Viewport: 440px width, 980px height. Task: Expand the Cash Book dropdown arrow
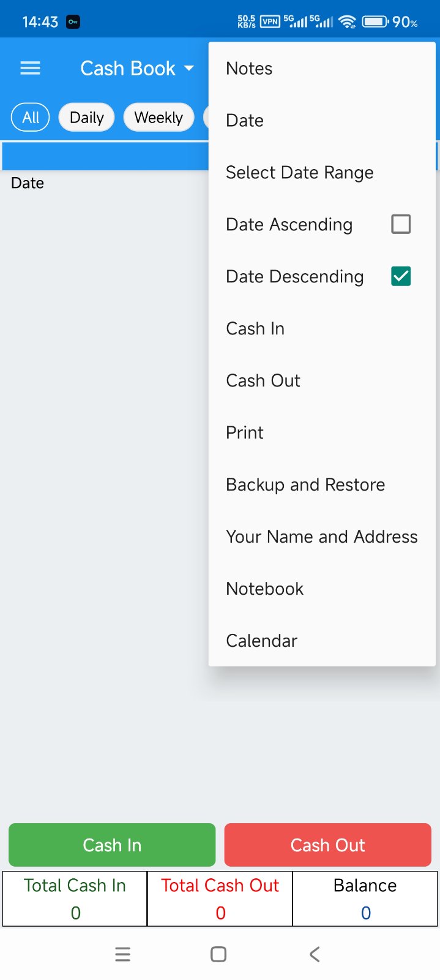point(189,68)
